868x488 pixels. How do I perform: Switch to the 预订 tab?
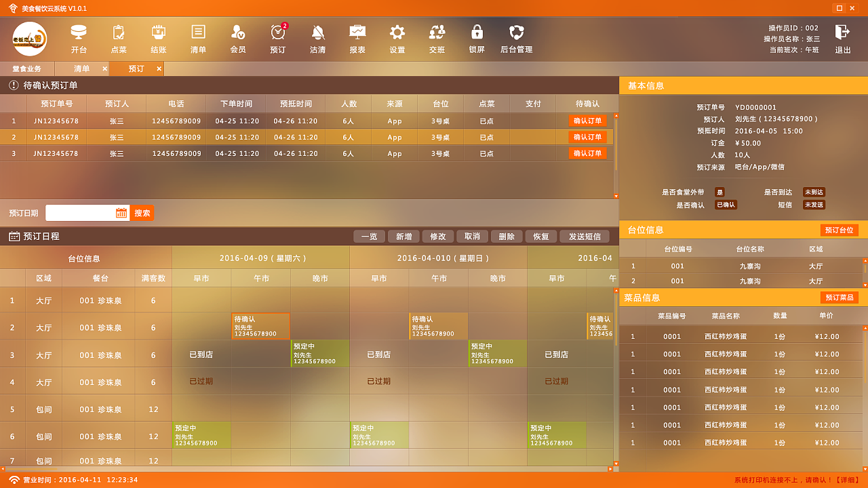point(136,69)
